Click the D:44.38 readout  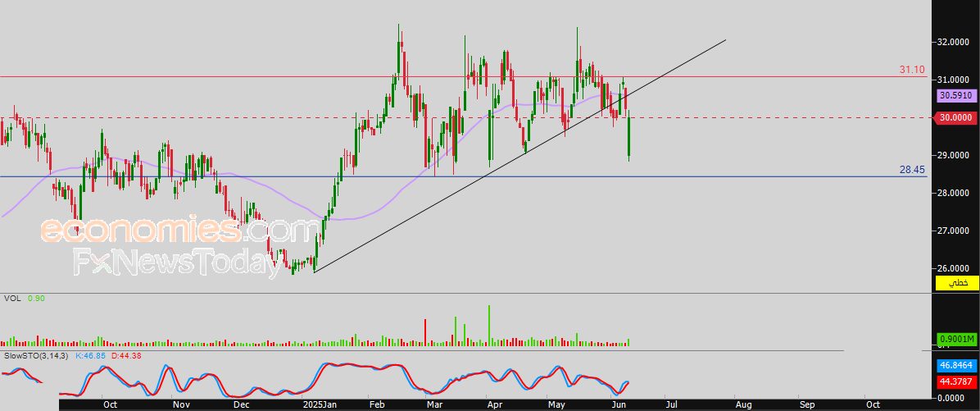coord(125,355)
